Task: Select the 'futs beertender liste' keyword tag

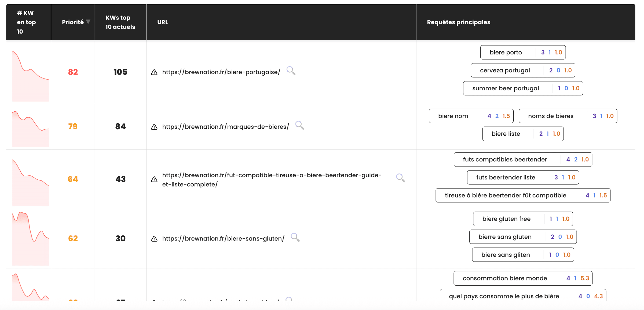Action: point(506,177)
